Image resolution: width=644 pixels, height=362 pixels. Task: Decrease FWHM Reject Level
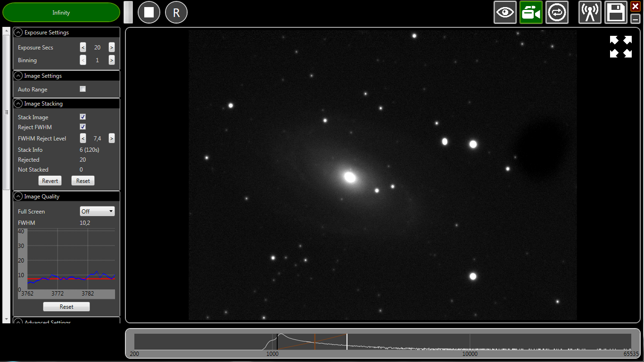click(x=83, y=138)
